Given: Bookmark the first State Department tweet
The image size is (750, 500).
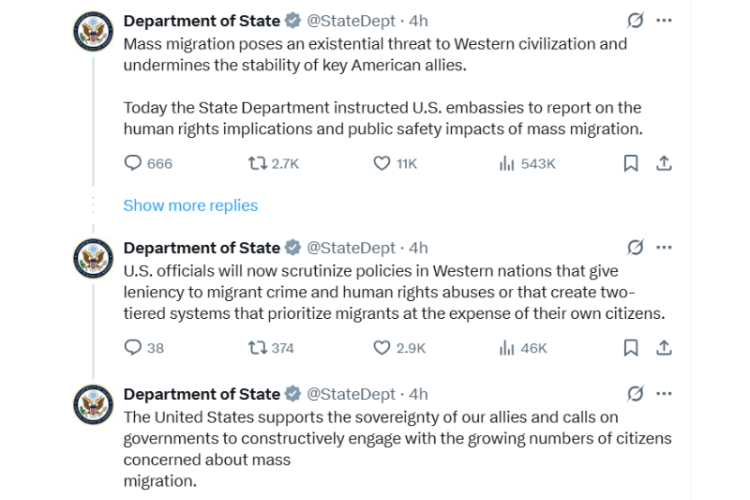Looking at the screenshot, I should pyautogui.click(x=630, y=164).
